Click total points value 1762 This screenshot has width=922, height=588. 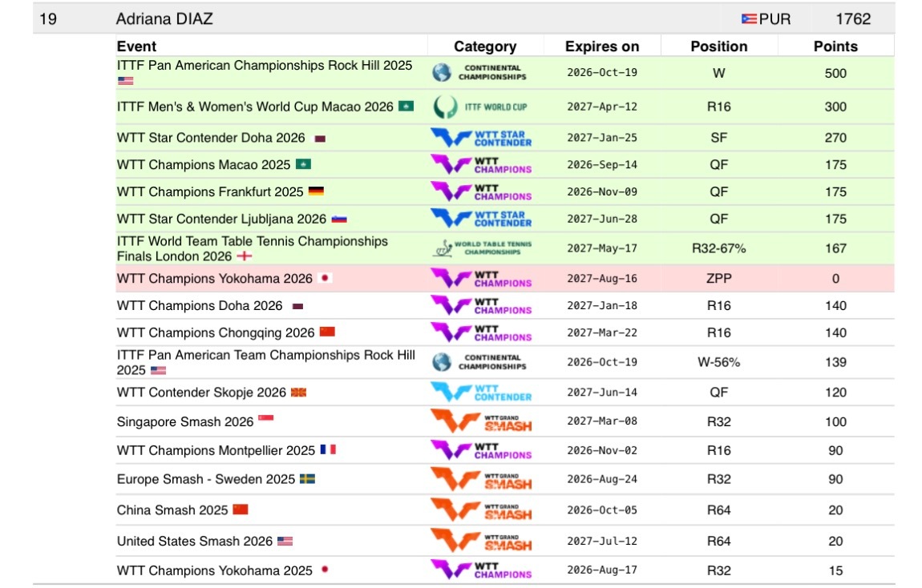pos(853,19)
